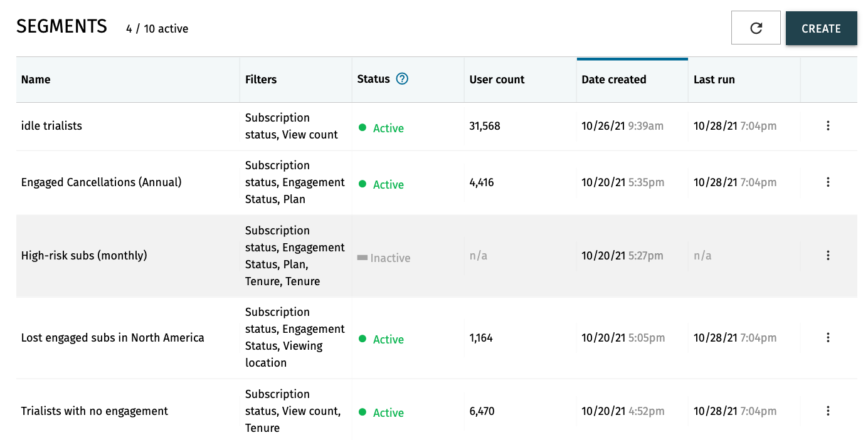The image size is (868, 440).
Task: Click the SEGMENTS page heading
Action: [61, 26]
